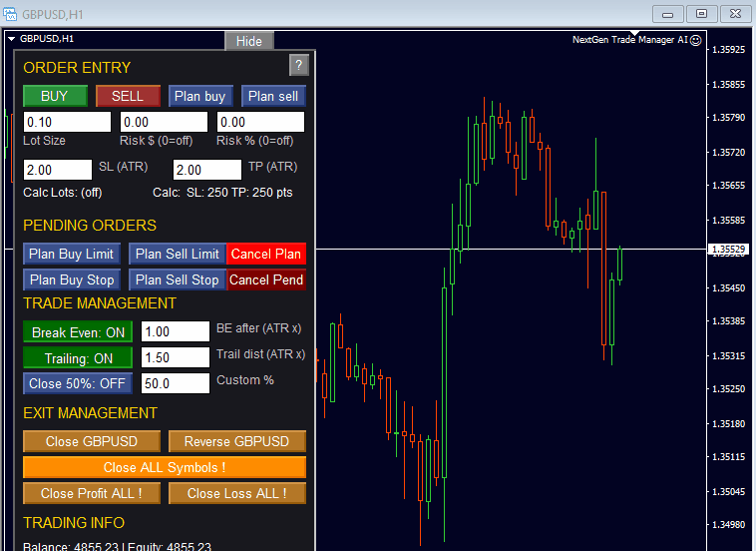Click the Cancel Plan button
The width and height of the screenshot is (756, 551).
(x=266, y=254)
